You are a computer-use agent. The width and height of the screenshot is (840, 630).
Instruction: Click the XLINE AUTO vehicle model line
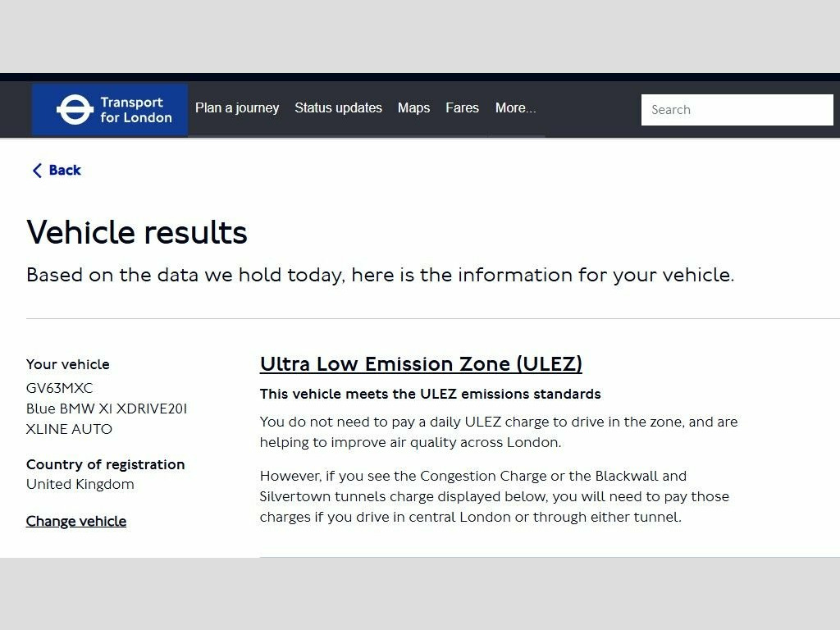(69, 429)
